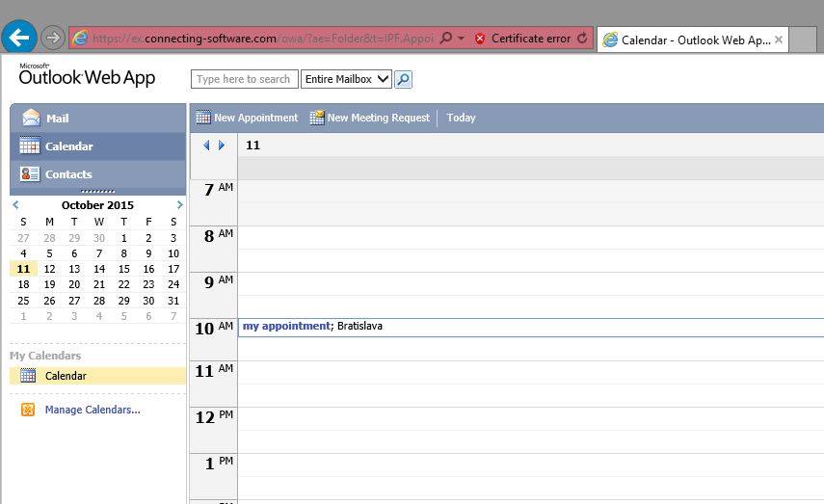Select Calendar under My Calendars
This screenshot has height=504, width=824.
pos(97,376)
